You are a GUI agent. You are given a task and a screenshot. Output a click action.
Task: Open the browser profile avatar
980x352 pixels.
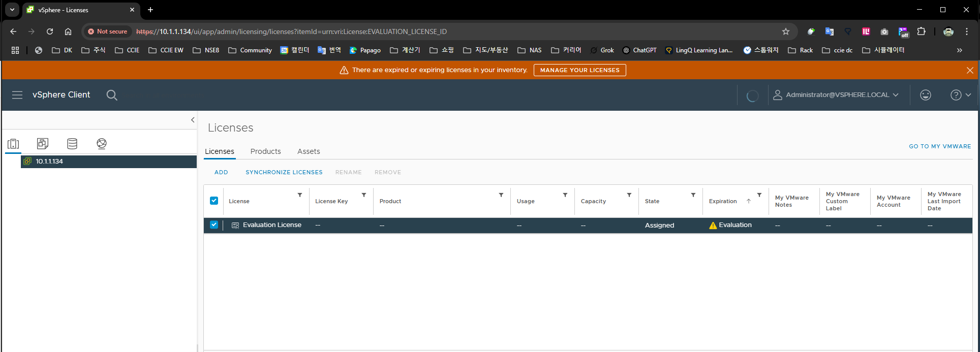(x=948, y=31)
